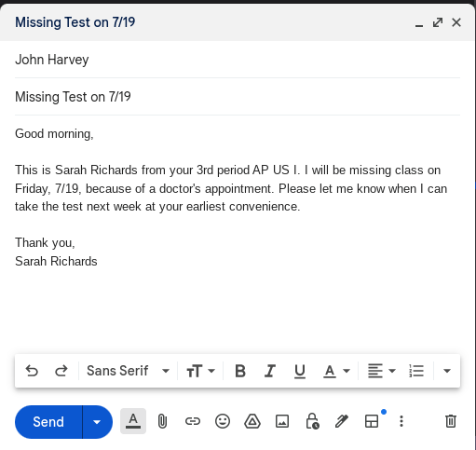Open the Sans Serif font dropdown
Viewport: 476px width, 450px height.
click(128, 371)
